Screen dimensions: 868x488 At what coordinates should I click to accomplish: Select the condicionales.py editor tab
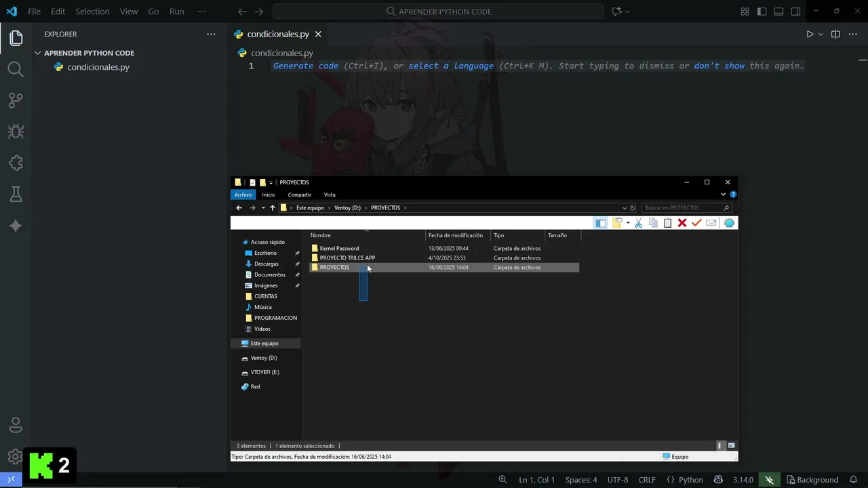click(278, 34)
